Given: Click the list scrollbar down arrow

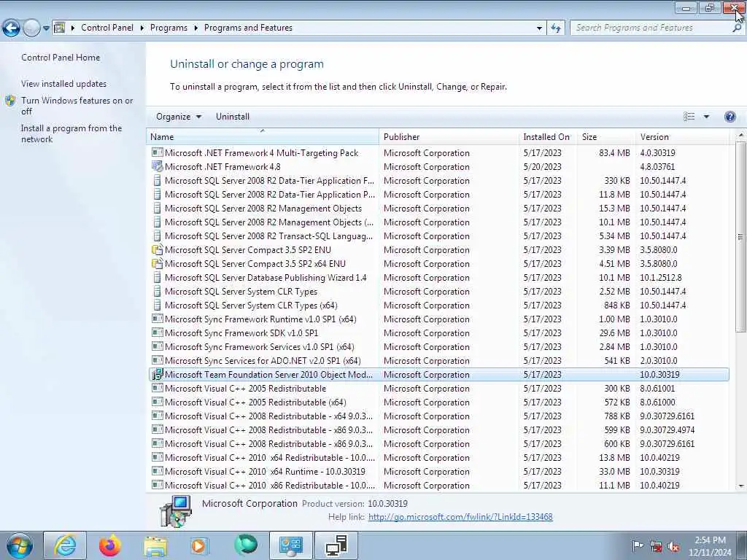Looking at the screenshot, I should tap(741, 486).
